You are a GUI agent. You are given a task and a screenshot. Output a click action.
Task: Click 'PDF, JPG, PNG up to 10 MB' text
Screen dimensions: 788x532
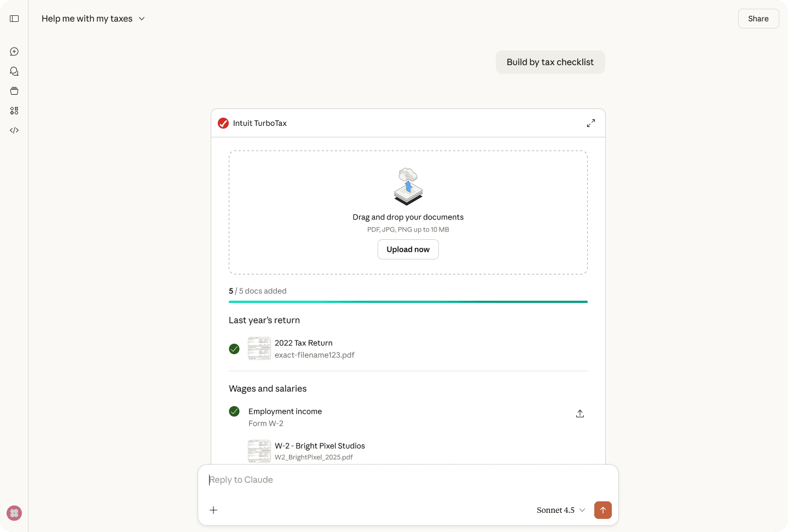[x=408, y=230]
